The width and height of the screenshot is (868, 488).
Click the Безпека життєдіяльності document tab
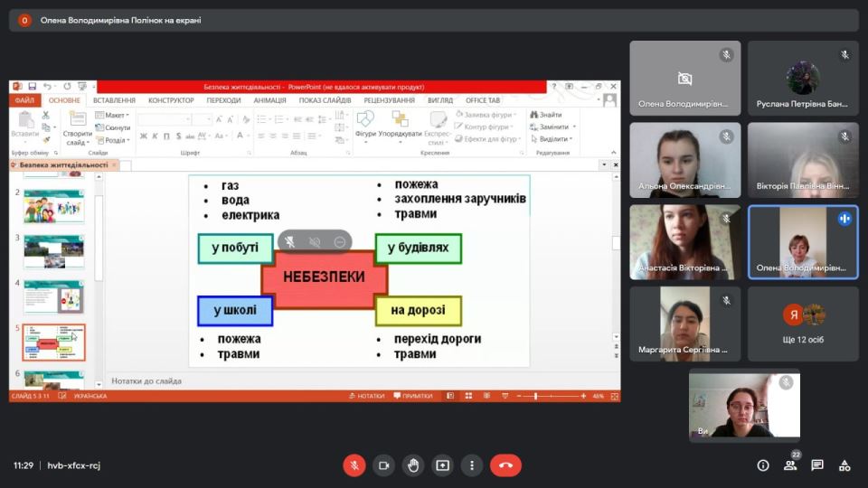63,164
